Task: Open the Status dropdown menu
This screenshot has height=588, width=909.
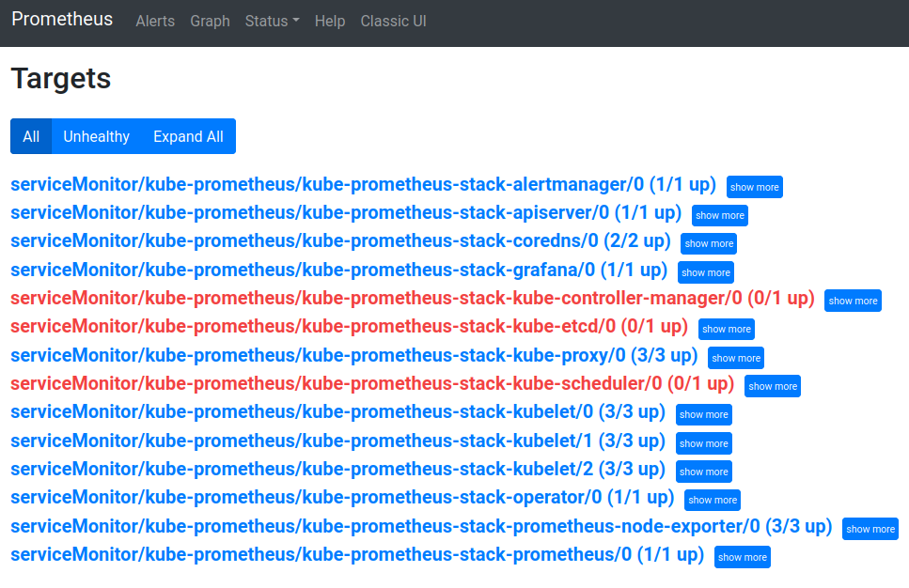Action: (x=271, y=21)
